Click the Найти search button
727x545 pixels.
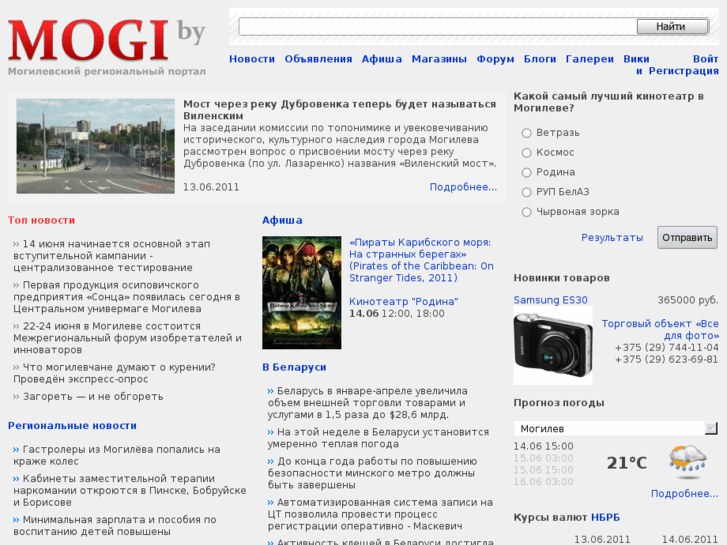click(x=672, y=26)
